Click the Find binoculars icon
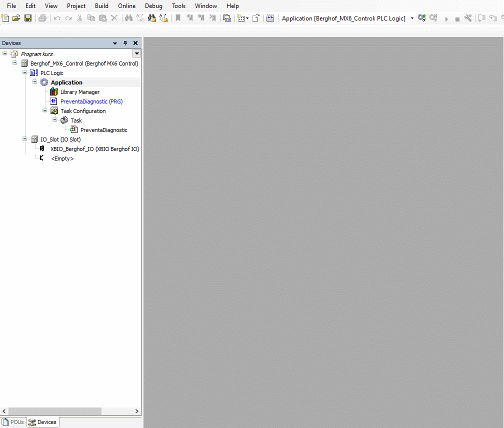Screen dimensions: 504x428 click(128, 18)
